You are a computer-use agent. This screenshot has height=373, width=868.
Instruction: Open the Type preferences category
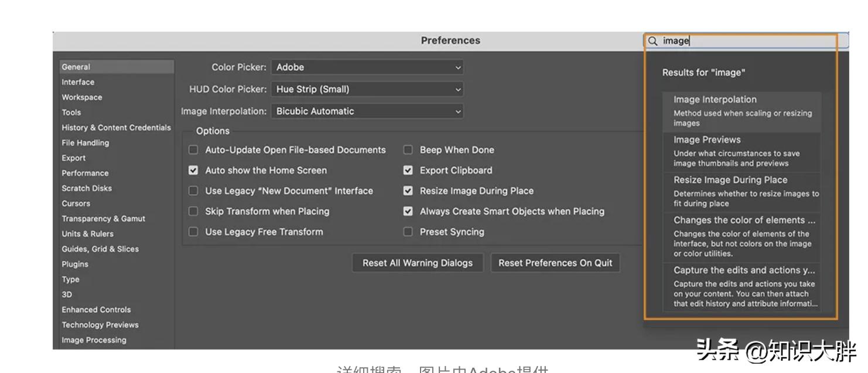tap(70, 280)
